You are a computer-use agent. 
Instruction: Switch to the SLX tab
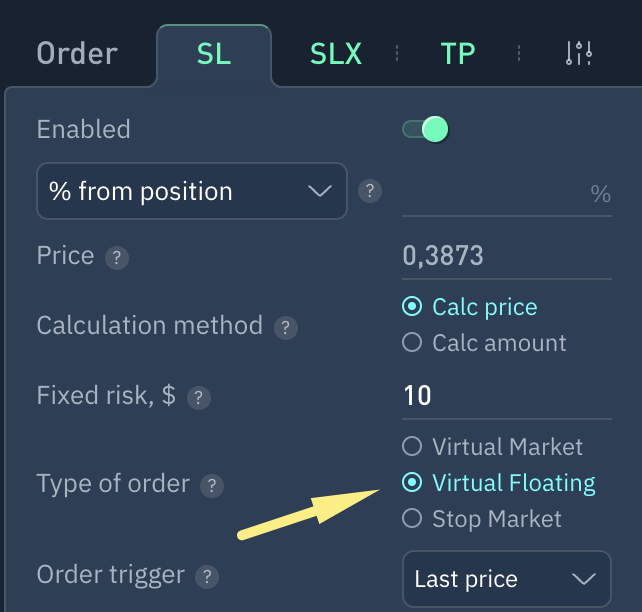click(x=336, y=53)
